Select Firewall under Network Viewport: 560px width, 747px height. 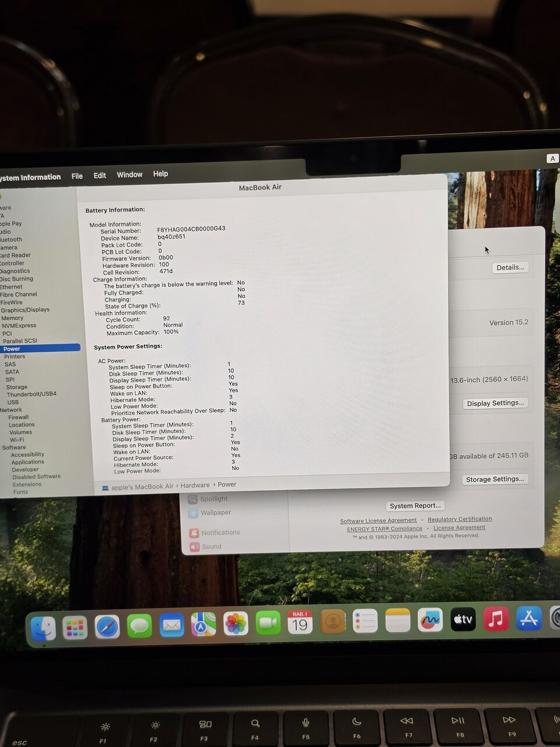[x=19, y=417]
